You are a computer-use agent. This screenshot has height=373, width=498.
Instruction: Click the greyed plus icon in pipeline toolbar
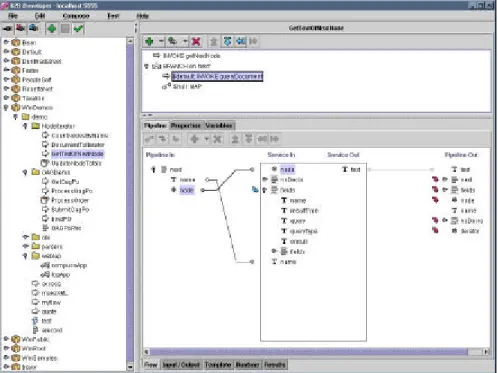194,139
